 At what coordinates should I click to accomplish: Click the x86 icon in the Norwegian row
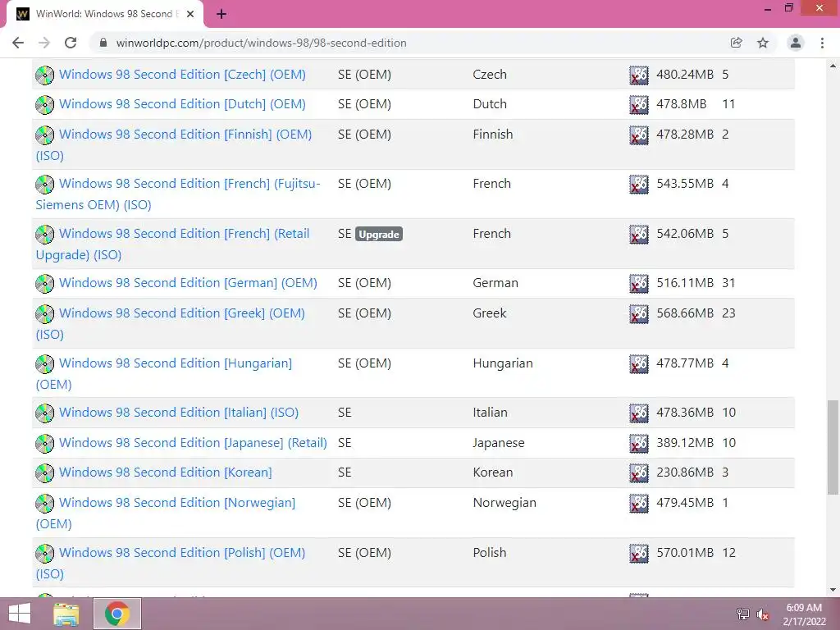(638, 503)
